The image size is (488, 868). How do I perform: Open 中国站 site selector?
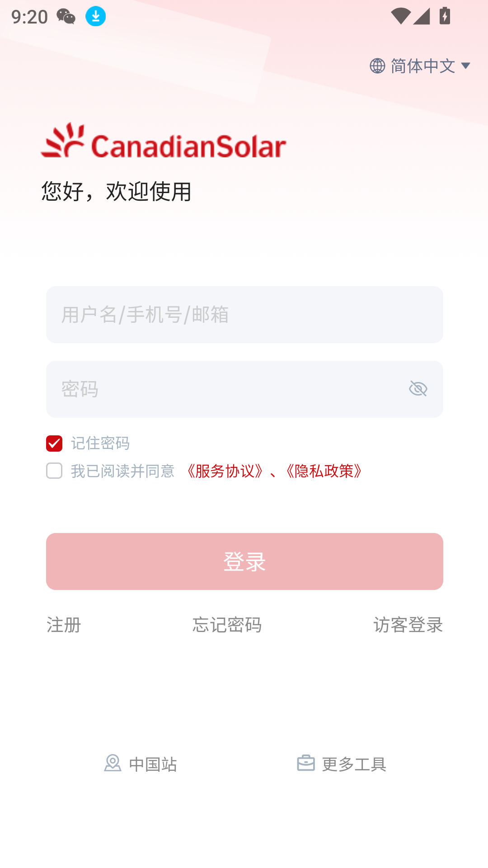153,764
